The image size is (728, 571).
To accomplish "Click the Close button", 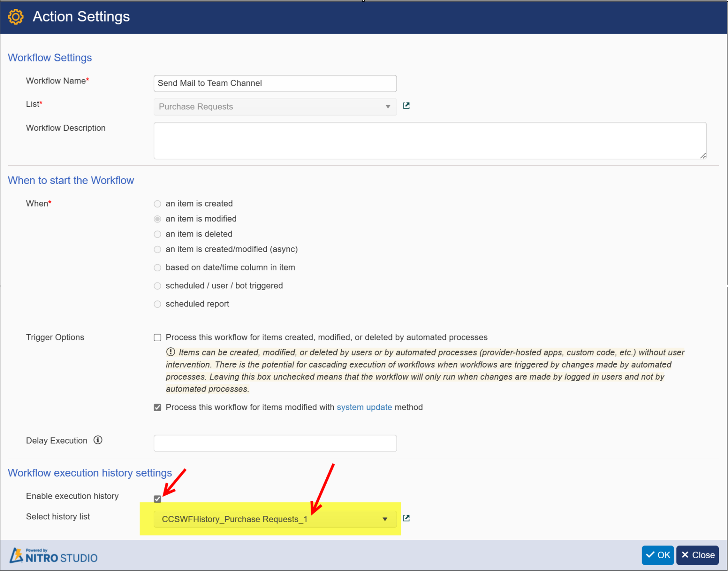I will tap(698, 555).
